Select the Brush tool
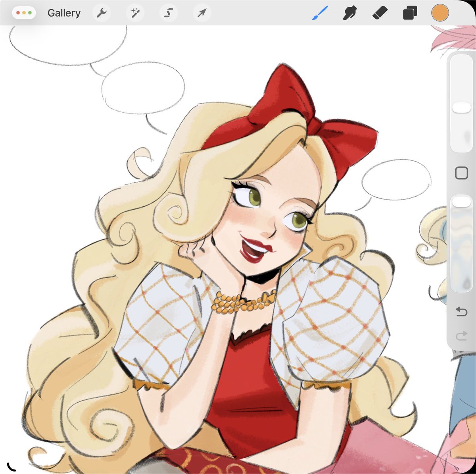Screen dimensions: 476x474 tap(320, 13)
